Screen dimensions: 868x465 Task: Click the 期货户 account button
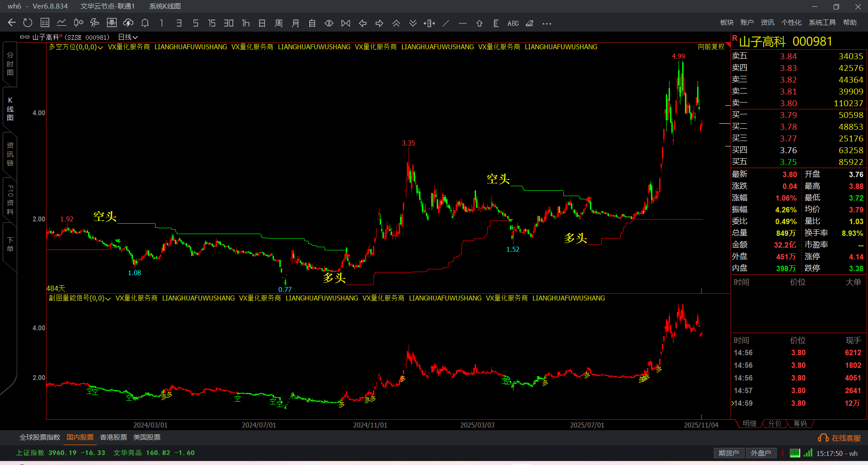729,453
